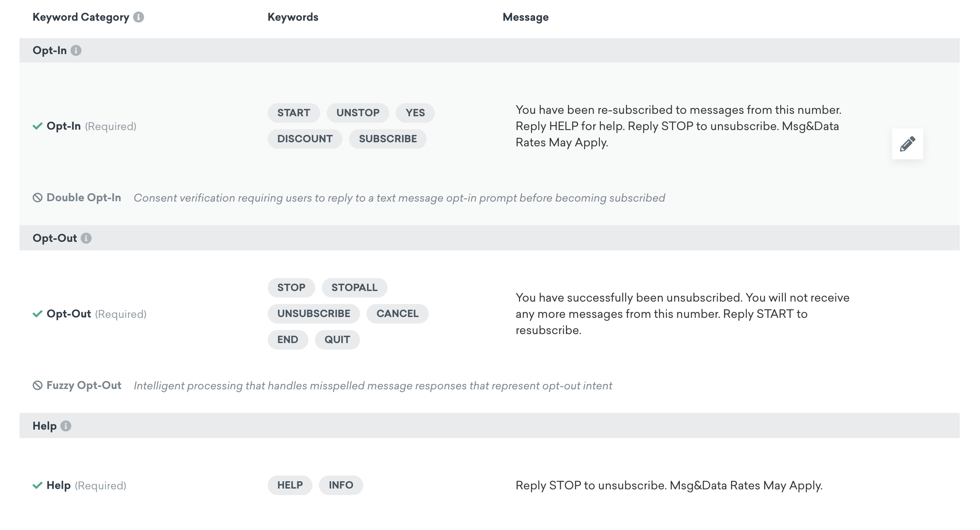The height and width of the screenshot is (530, 980).
Task: Click the disabled icon next to Double Opt-In
Action: (37, 198)
